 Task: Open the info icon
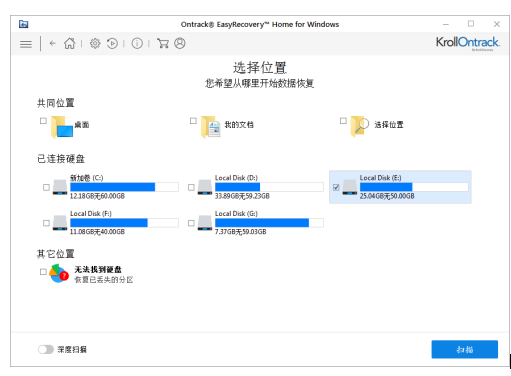(137, 43)
